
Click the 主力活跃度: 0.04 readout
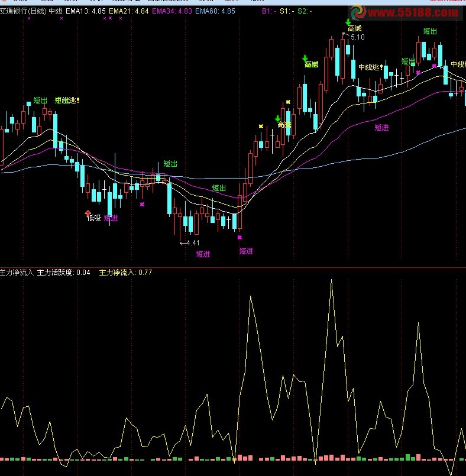[x=63, y=273]
